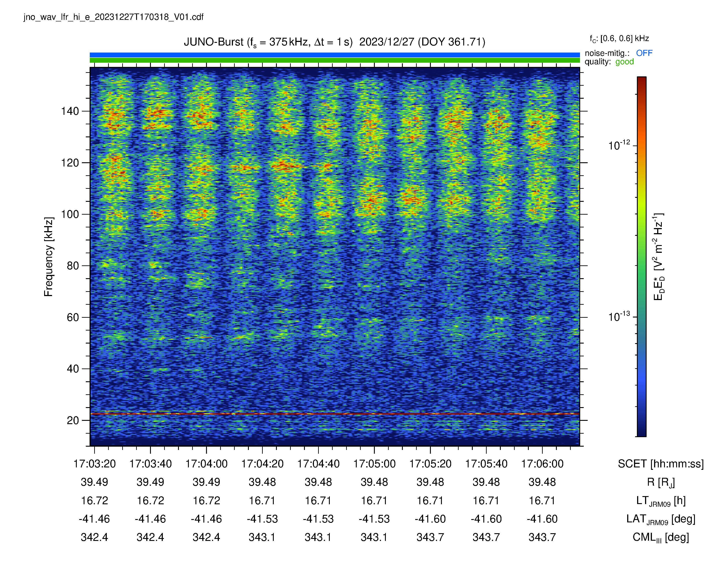
Task: Click the 17:05:00 time tick label
Action: (374, 464)
